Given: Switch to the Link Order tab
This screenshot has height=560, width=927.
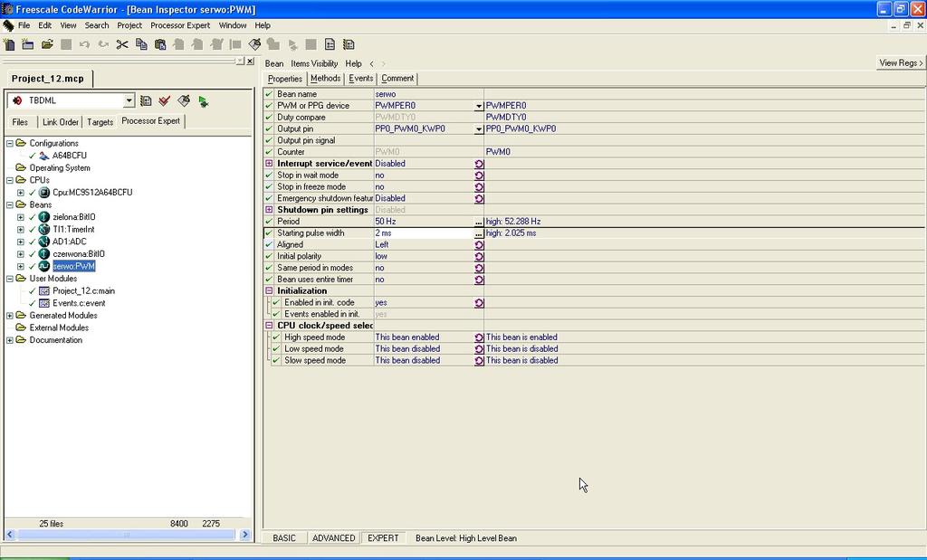Looking at the screenshot, I should (61, 122).
